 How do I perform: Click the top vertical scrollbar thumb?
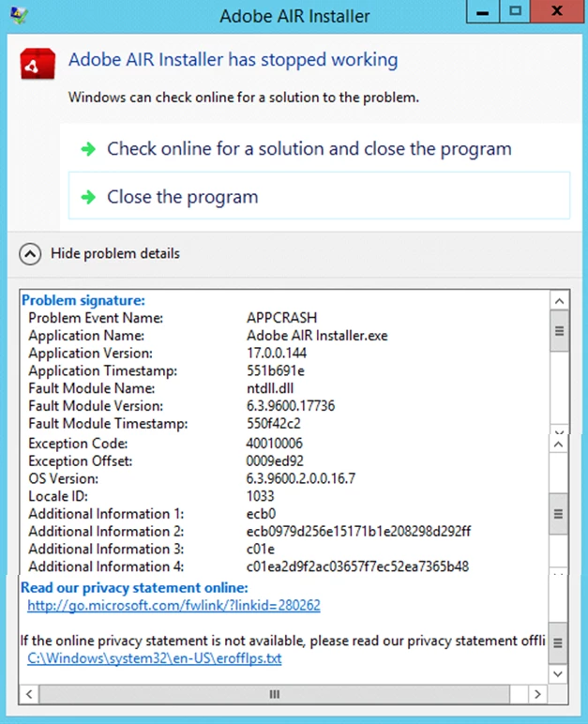pyautogui.click(x=559, y=331)
